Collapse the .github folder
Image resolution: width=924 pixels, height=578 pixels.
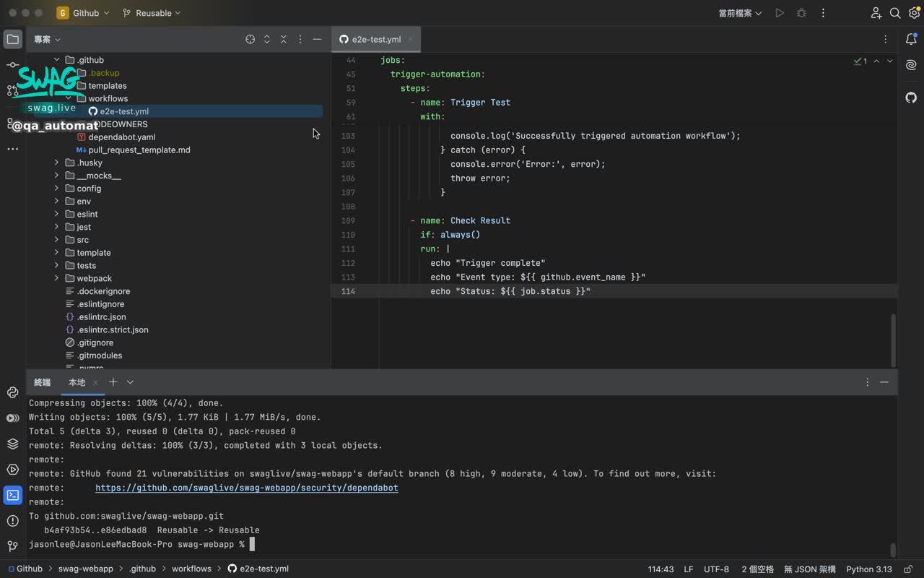56,60
